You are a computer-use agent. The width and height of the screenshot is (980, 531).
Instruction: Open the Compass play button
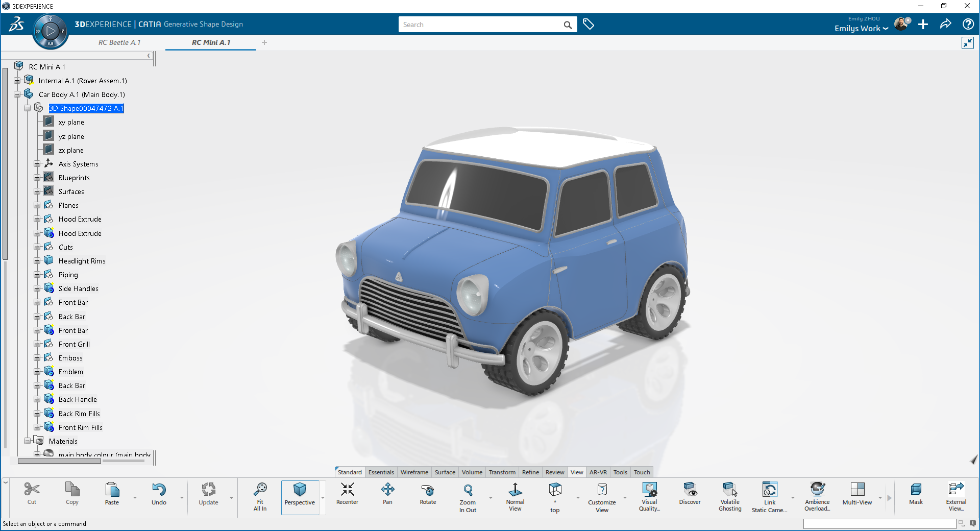coord(51,31)
